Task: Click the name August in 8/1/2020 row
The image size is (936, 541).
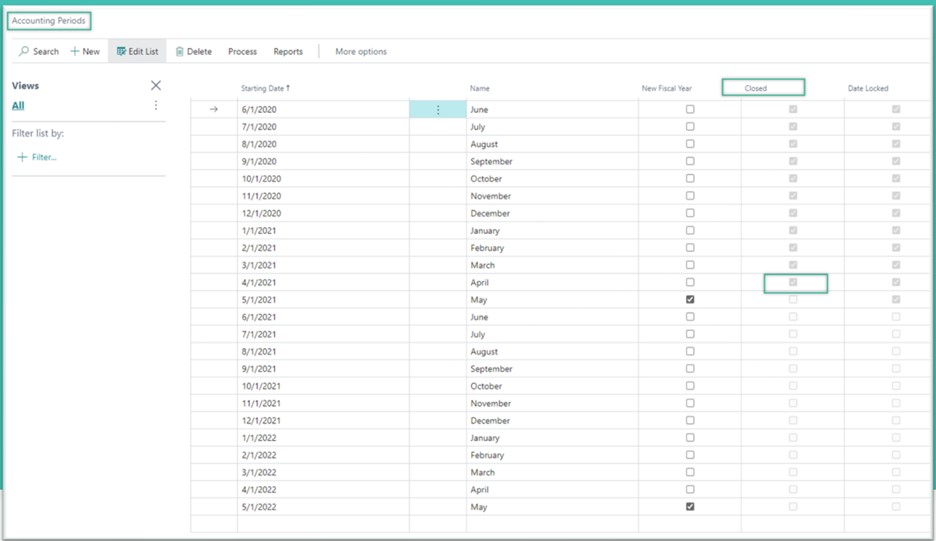Action: coord(484,144)
